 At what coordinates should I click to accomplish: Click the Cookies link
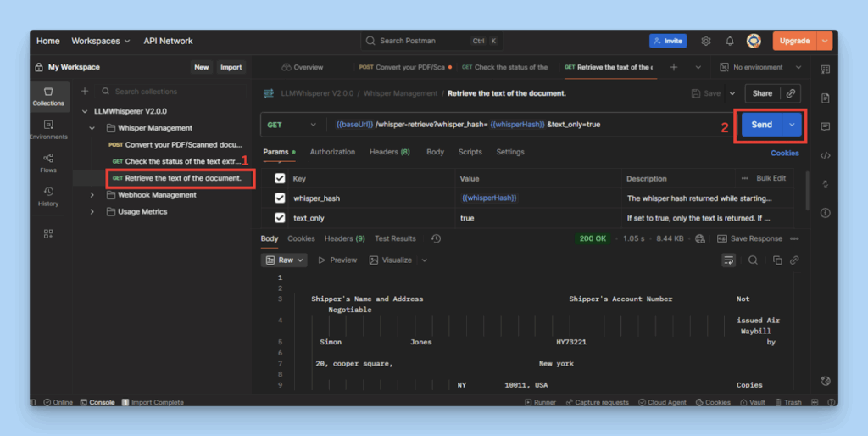(x=784, y=154)
